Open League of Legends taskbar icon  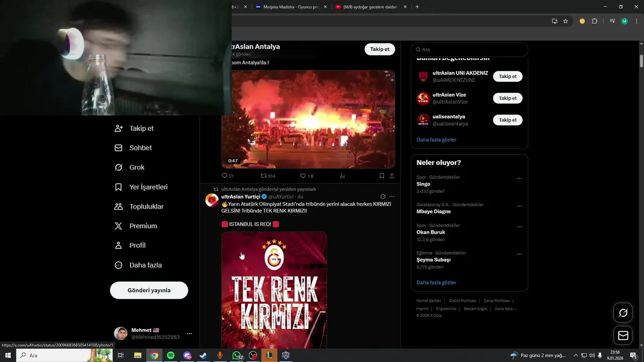269,355
